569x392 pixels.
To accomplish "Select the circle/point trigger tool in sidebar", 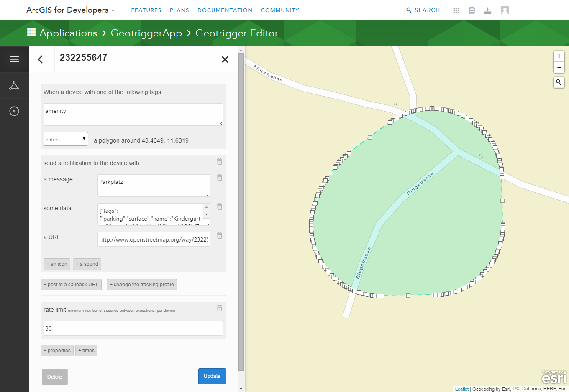I will (x=14, y=111).
